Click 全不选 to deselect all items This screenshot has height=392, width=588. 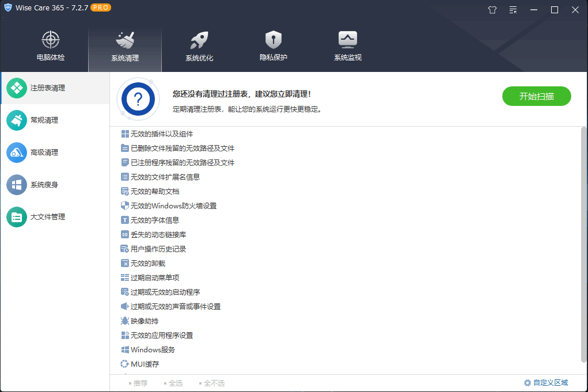214,382
